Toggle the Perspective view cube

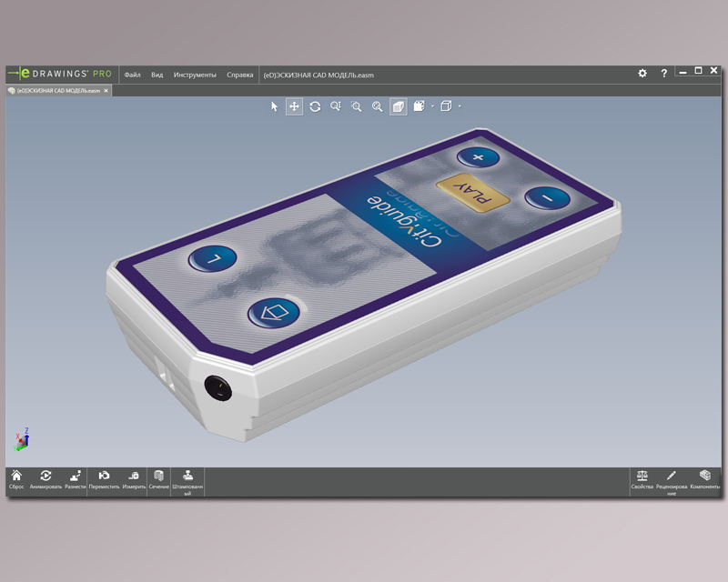[399, 106]
